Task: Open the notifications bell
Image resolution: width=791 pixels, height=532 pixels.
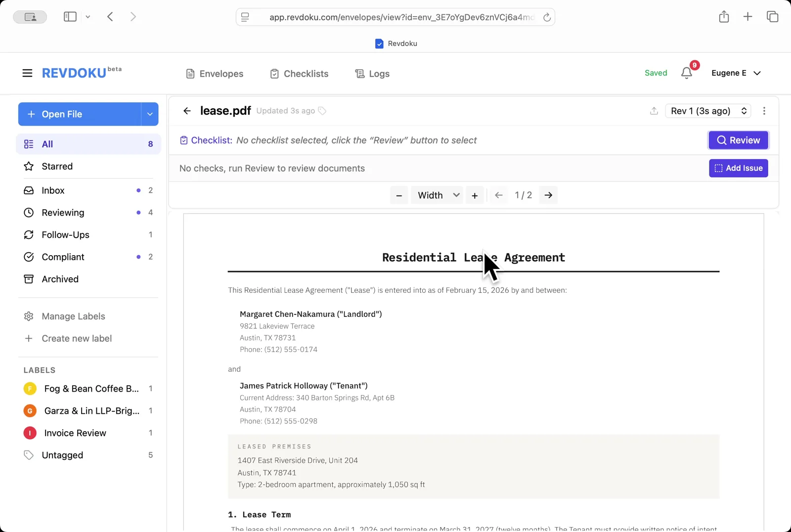Action: tap(686, 73)
